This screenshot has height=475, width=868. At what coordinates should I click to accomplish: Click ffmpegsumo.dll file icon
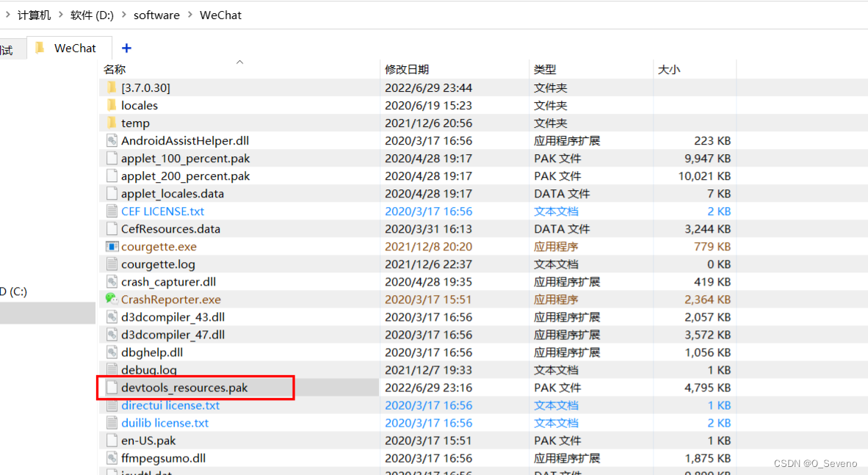[x=112, y=458]
